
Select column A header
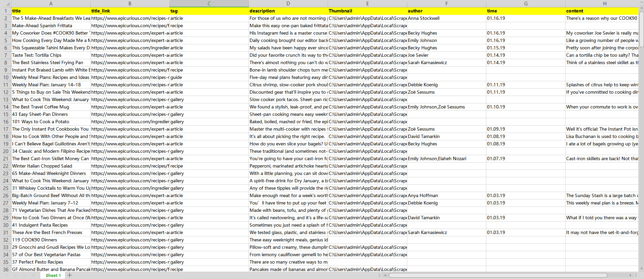51,4
